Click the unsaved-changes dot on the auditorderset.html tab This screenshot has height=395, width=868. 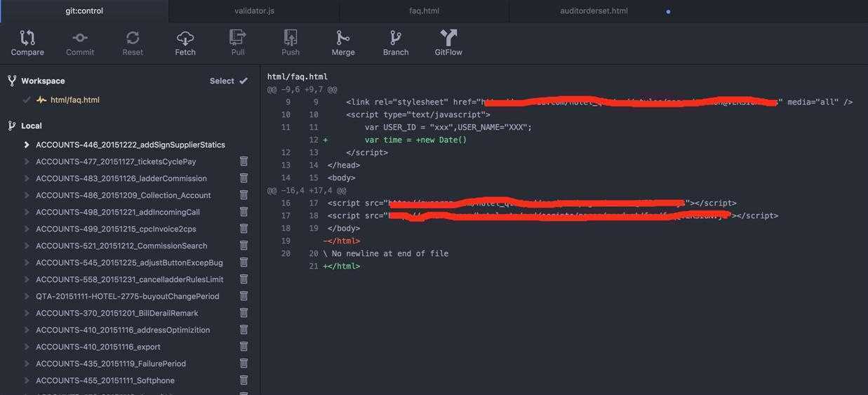(668, 11)
